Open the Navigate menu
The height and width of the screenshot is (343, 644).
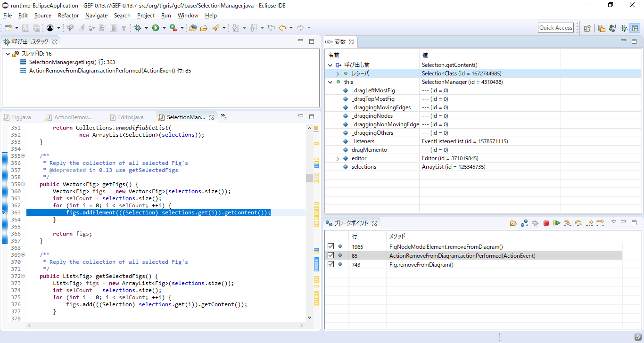[x=96, y=16]
